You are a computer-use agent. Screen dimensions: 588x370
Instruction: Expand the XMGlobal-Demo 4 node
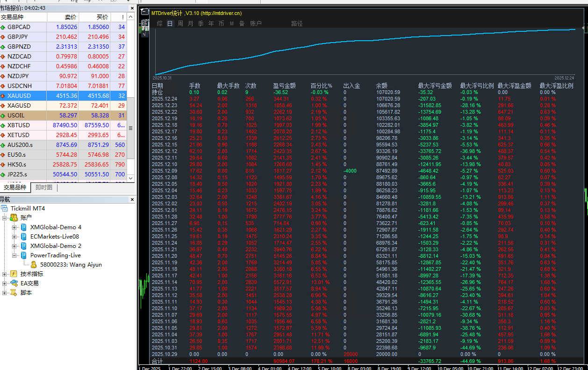[x=14, y=227]
